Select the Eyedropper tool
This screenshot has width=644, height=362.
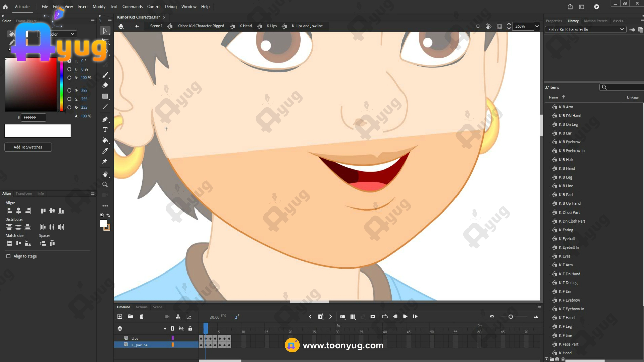coord(105,151)
